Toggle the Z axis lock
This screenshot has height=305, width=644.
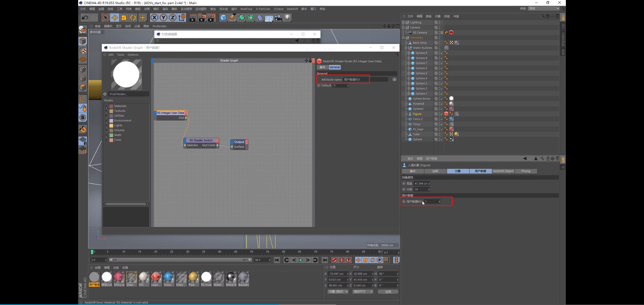coord(172,18)
